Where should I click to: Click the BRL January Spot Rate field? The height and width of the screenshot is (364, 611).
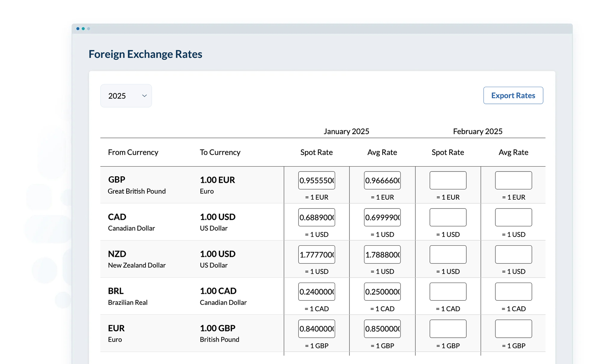317,291
